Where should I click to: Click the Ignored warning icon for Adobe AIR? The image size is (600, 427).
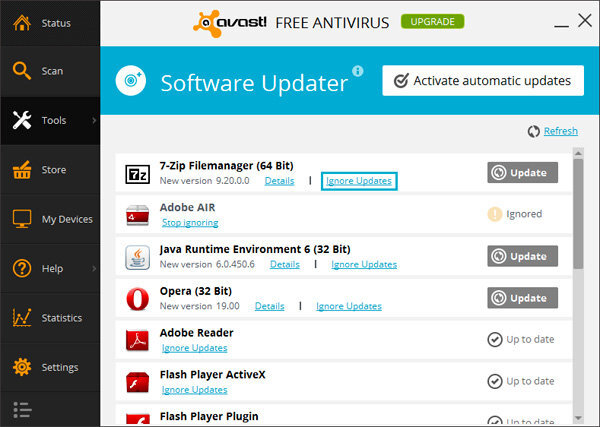(x=495, y=214)
